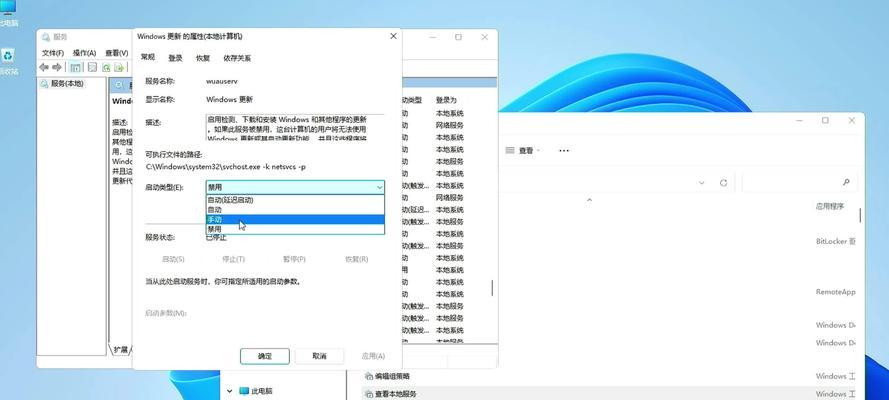Click the 暂停(P) service button

[294, 259]
